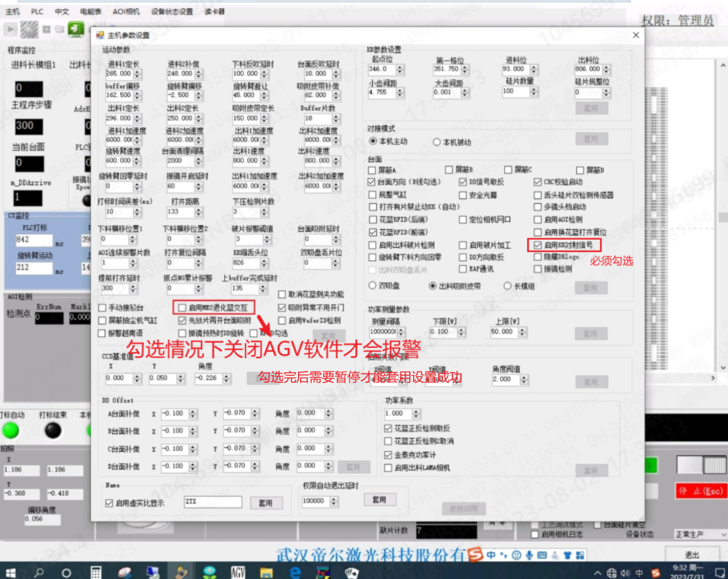
Task: Click the 角度阀值 spinner arrows
Action: click(523, 380)
